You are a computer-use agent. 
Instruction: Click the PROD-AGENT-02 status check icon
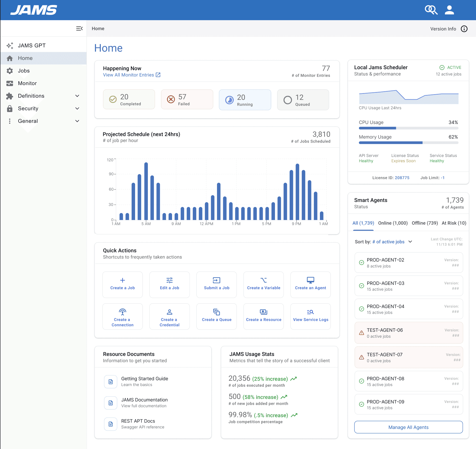click(362, 263)
